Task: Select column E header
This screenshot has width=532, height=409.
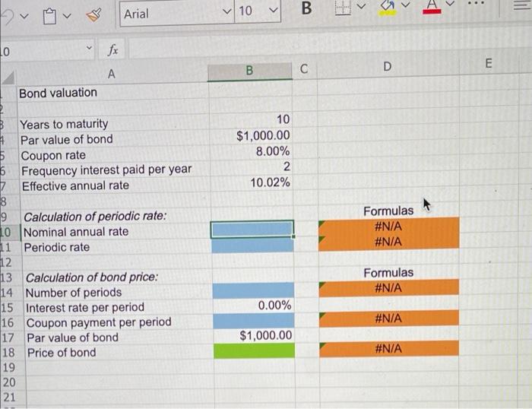Action: (x=489, y=63)
